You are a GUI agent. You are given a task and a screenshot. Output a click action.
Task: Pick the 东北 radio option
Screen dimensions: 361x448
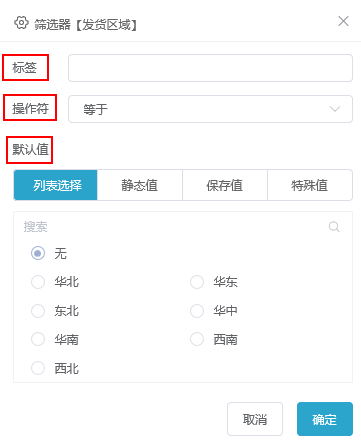38,311
